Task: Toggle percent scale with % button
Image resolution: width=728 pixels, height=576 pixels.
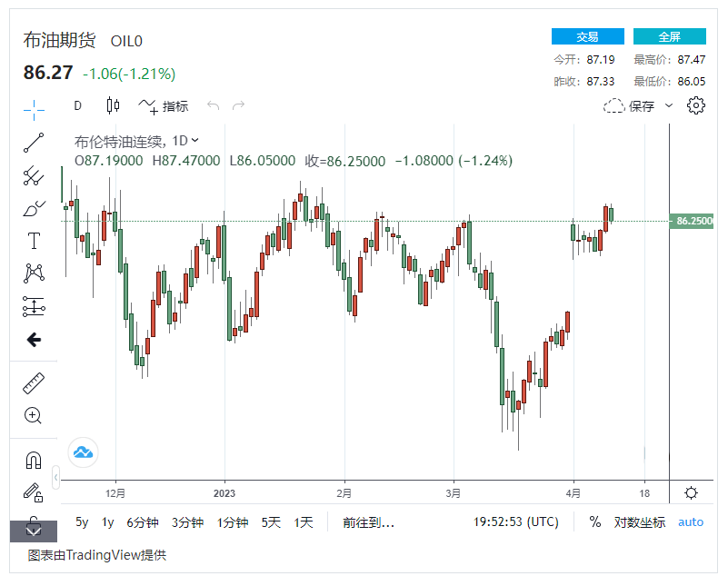Action: coord(595,522)
